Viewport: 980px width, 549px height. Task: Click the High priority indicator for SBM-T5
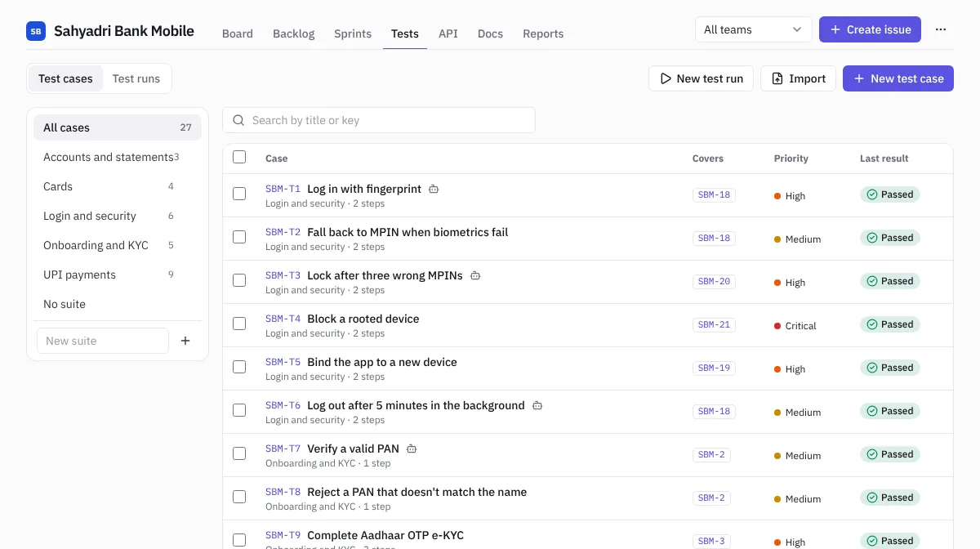pyautogui.click(x=790, y=369)
